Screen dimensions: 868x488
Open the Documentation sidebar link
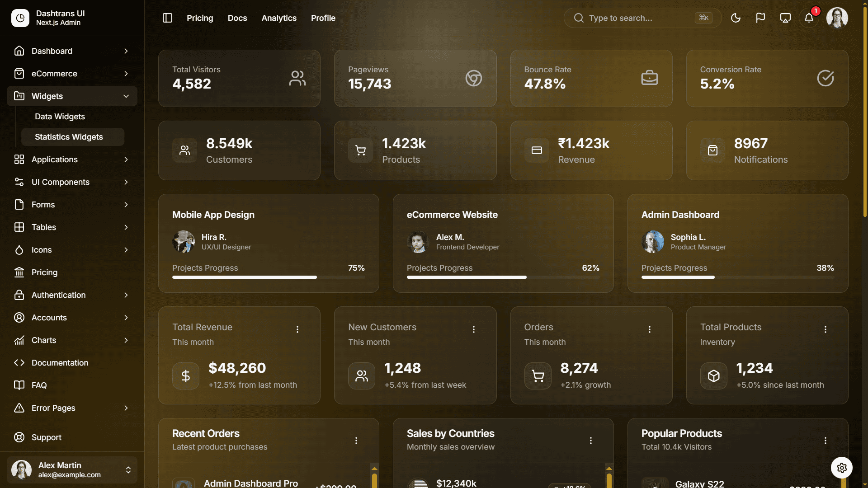(x=72, y=363)
